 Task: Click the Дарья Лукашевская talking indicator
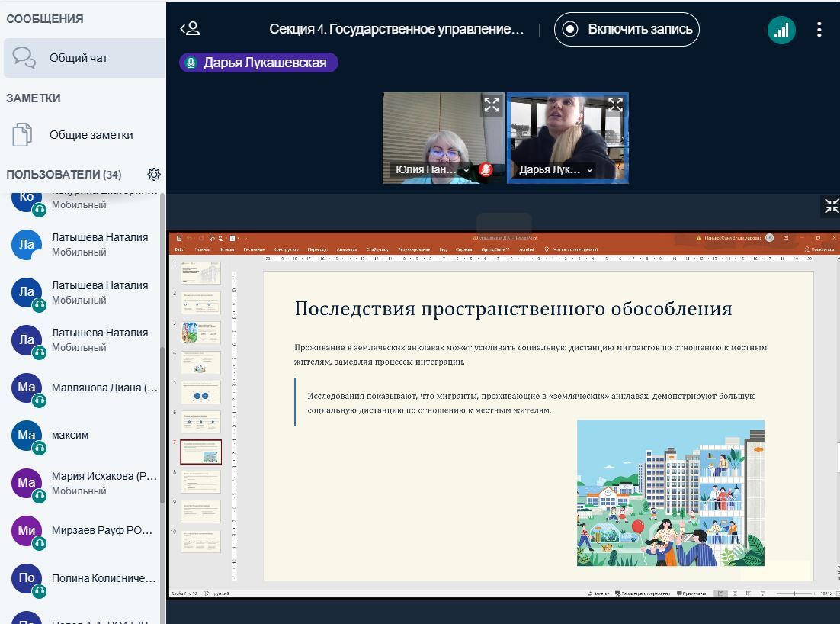[258, 63]
